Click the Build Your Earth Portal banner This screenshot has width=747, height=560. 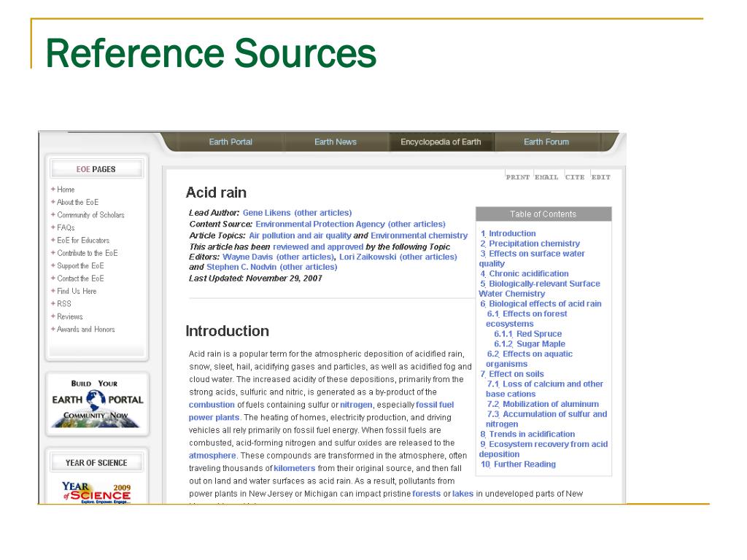97,404
